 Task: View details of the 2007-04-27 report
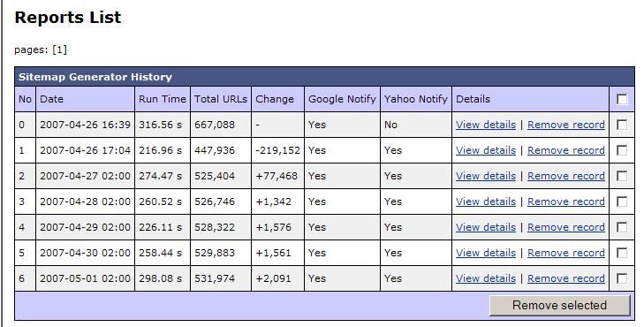point(486,176)
